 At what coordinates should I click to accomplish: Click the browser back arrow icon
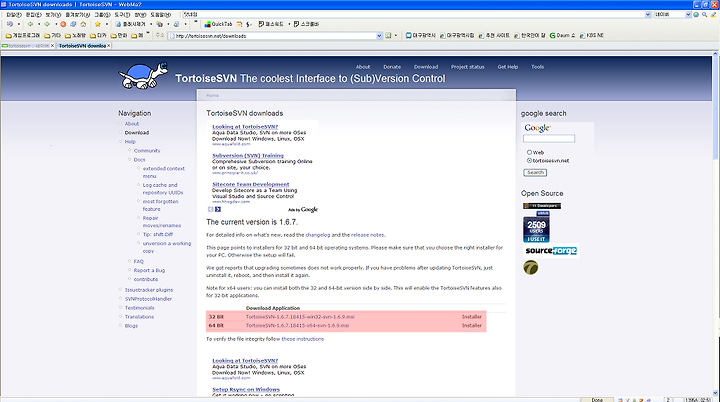(x=30, y=24)
